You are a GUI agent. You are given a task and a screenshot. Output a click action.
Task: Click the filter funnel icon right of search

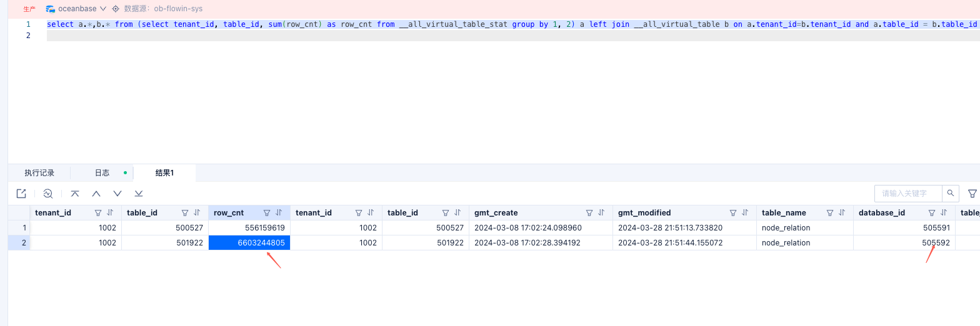pyautogui.click(x=972, y=194)
